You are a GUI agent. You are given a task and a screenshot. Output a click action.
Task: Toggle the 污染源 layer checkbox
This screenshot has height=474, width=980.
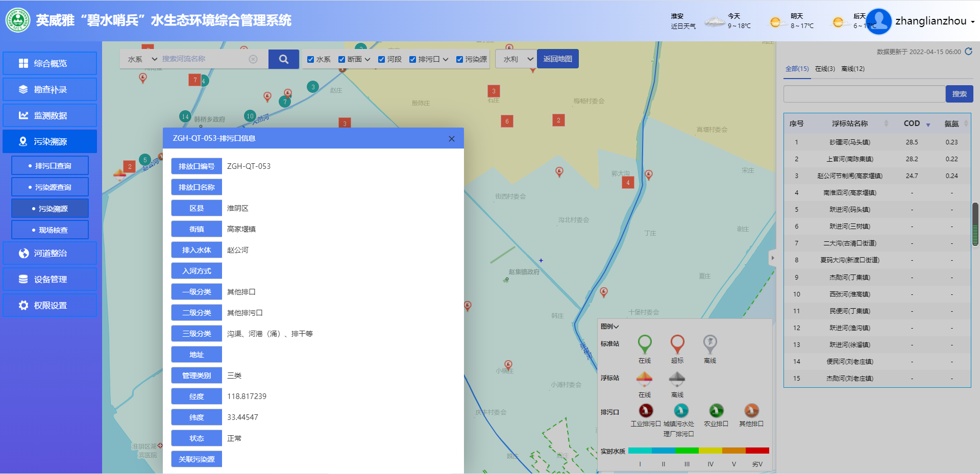459,60
